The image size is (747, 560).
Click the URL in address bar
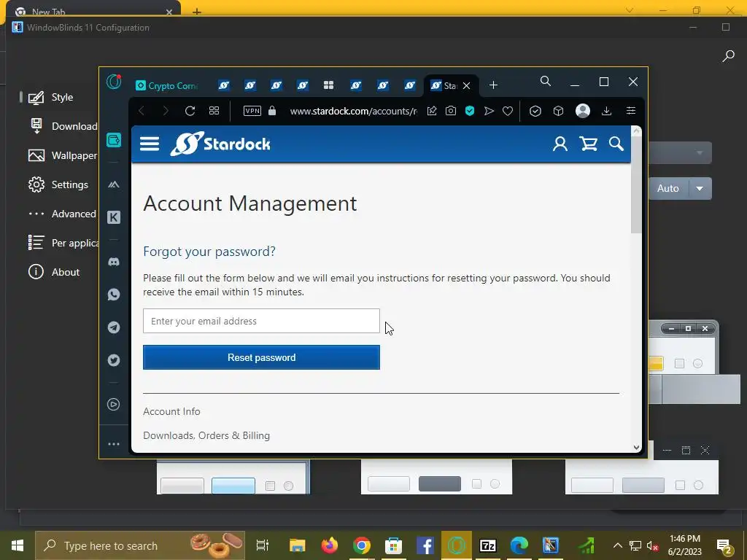[x=354, y=111]
